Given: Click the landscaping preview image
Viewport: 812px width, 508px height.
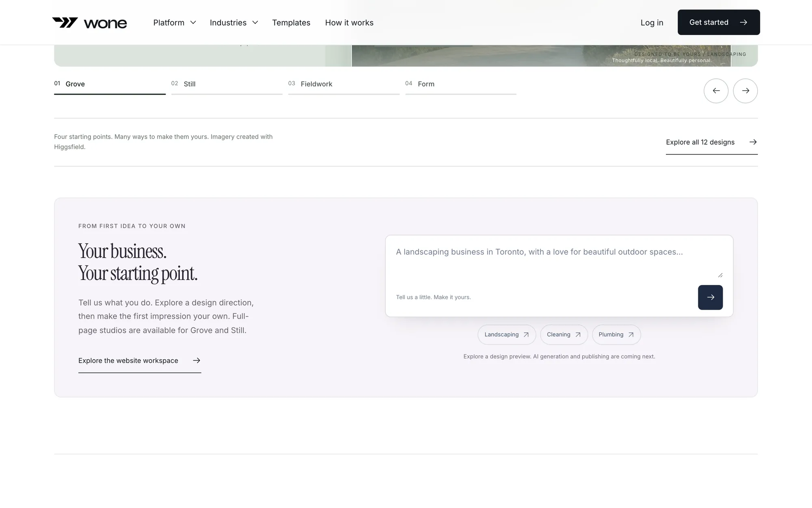Looking at the screenshot, I should pos(541,56).
